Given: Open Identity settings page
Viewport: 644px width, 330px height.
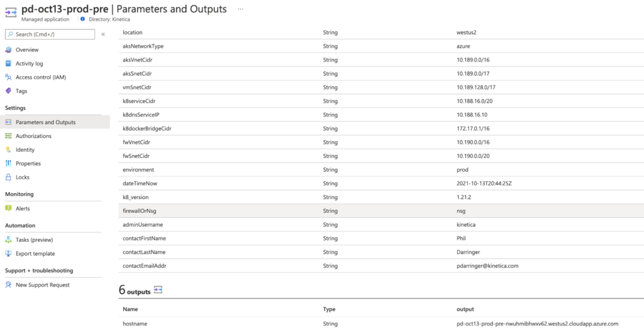Looking at the screenshot, I should [25, 150].
